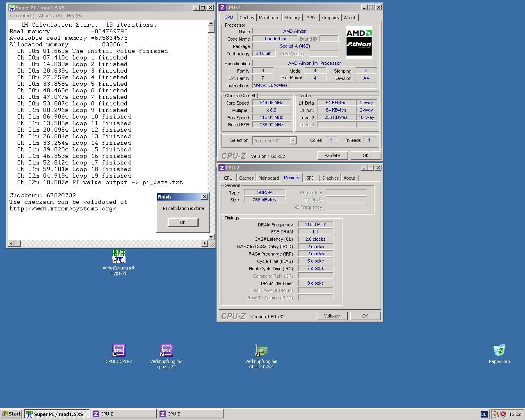The width and height of the screenshot is (525, 420).
Task: Click the Multiplier x 8.0 field
Action: [x=271, y=110]
